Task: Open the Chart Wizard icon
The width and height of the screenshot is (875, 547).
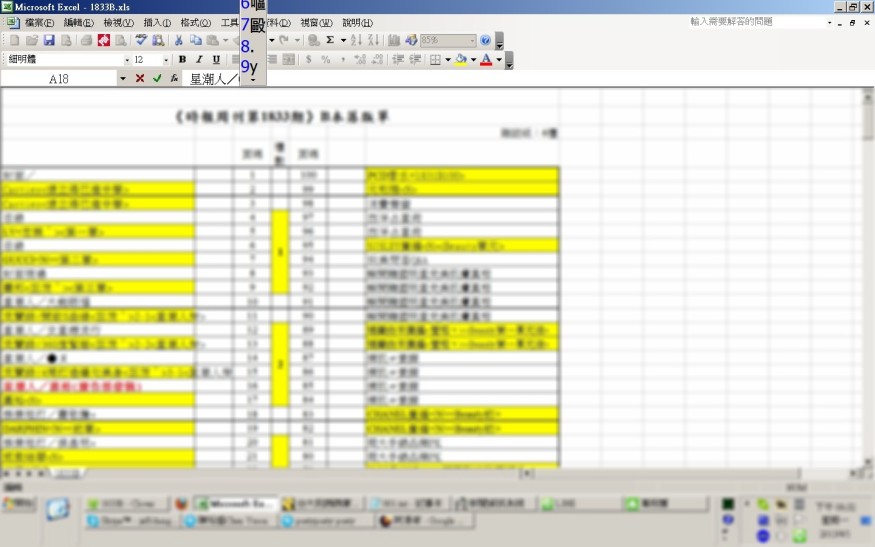Action: tap(394, 41)
